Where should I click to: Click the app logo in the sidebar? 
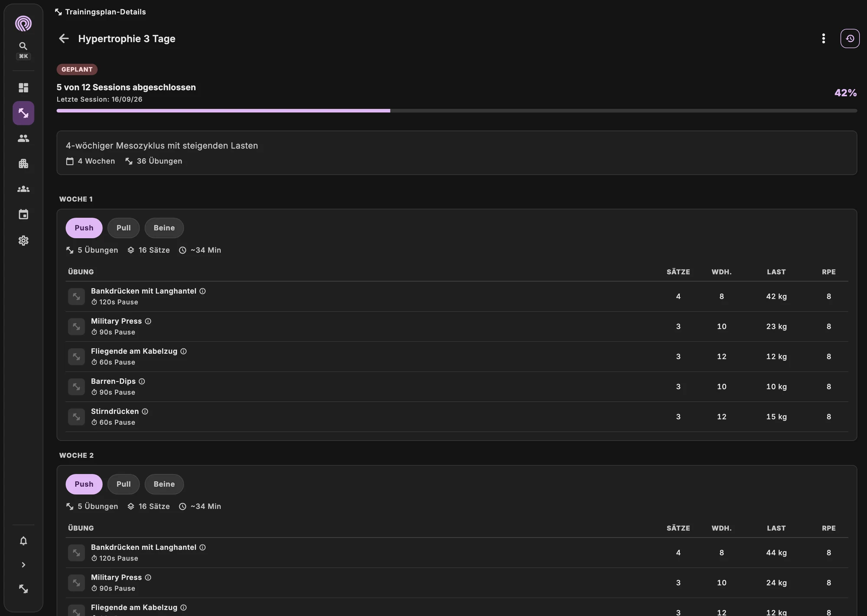[x=23, y=23]
